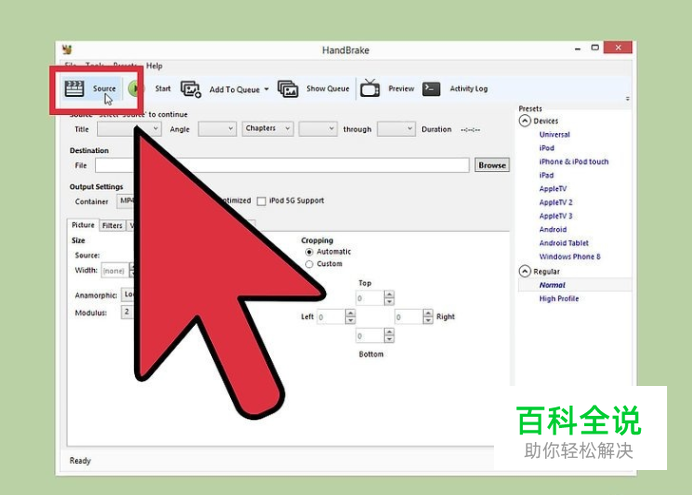Enable iPod 5G Support checkbox
Image resolution: width=692 pixels, height=495 pixels.
click(261, 201)
